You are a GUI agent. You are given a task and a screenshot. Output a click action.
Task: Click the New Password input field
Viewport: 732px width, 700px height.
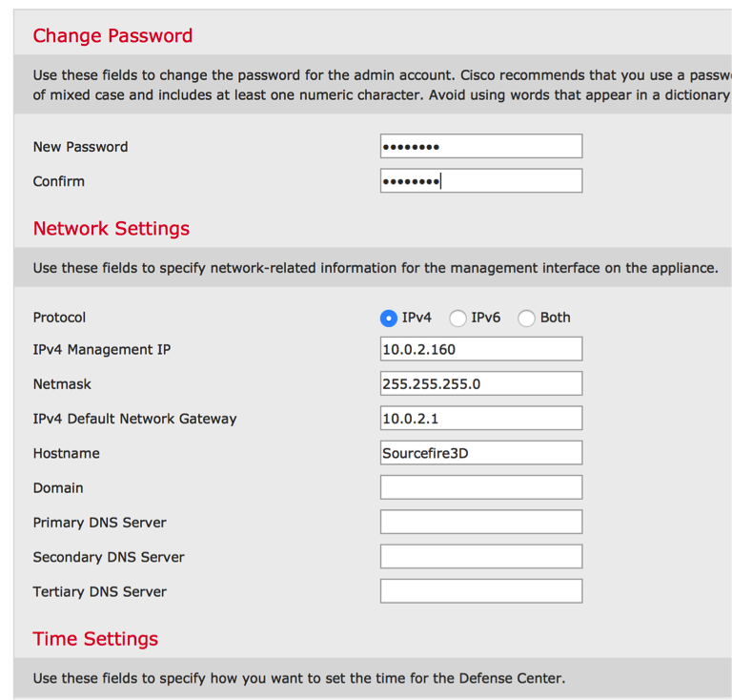click(x=480, y=146)
